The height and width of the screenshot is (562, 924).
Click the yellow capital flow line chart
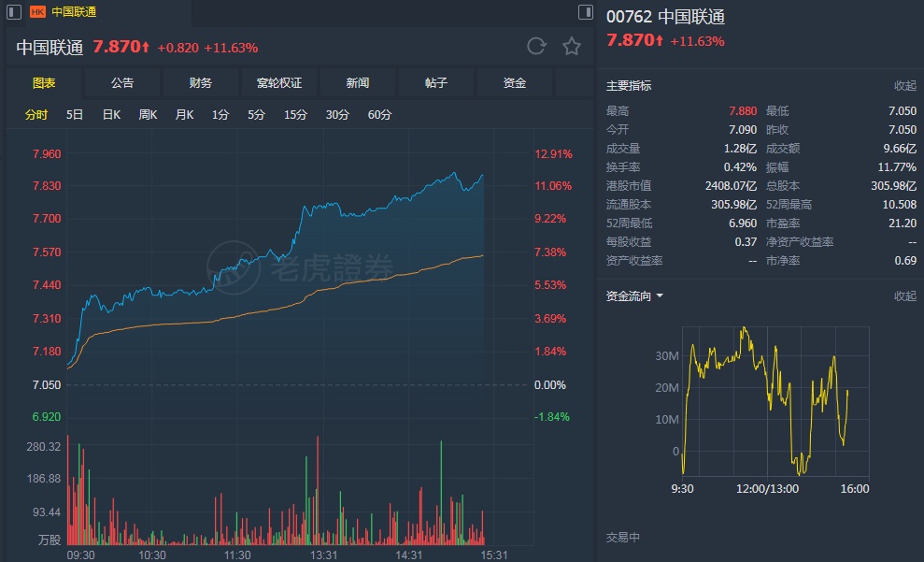(766, 401)
